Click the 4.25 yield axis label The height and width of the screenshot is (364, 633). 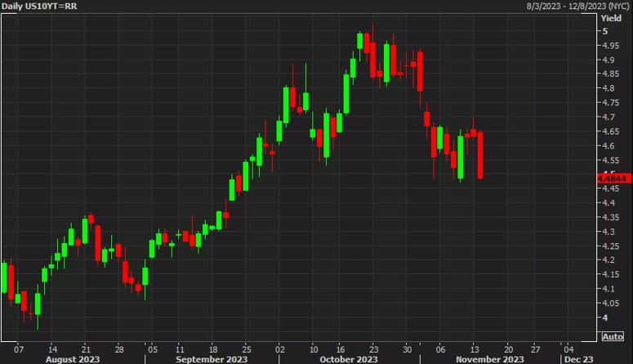[x=610, y=246]
